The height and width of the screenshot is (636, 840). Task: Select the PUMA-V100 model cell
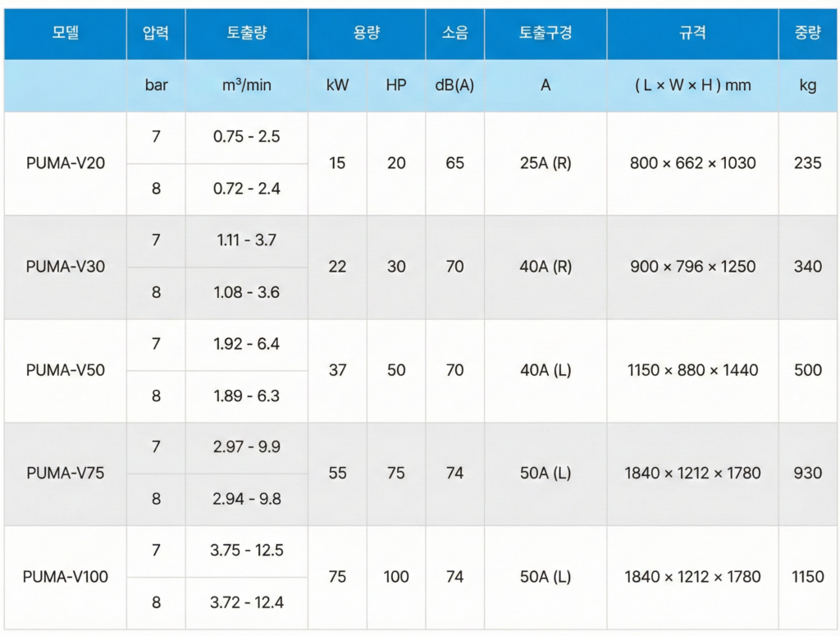pyautogui.click(x=65, y=577)
